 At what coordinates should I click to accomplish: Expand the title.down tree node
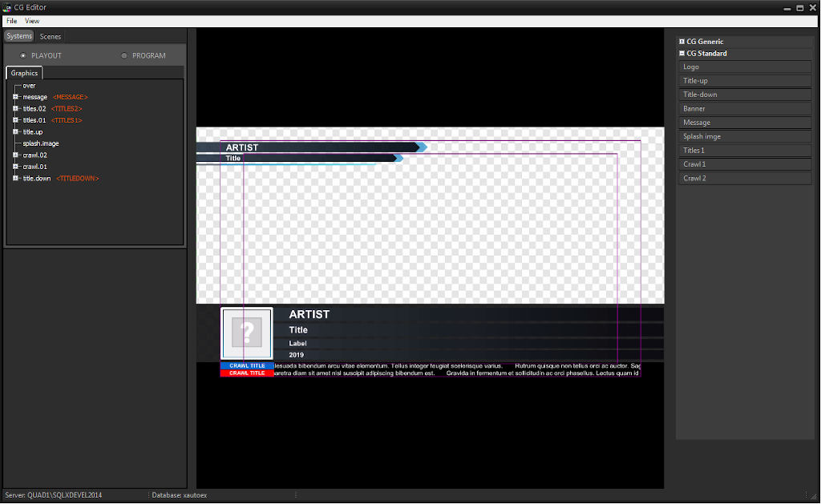point(15,178)
